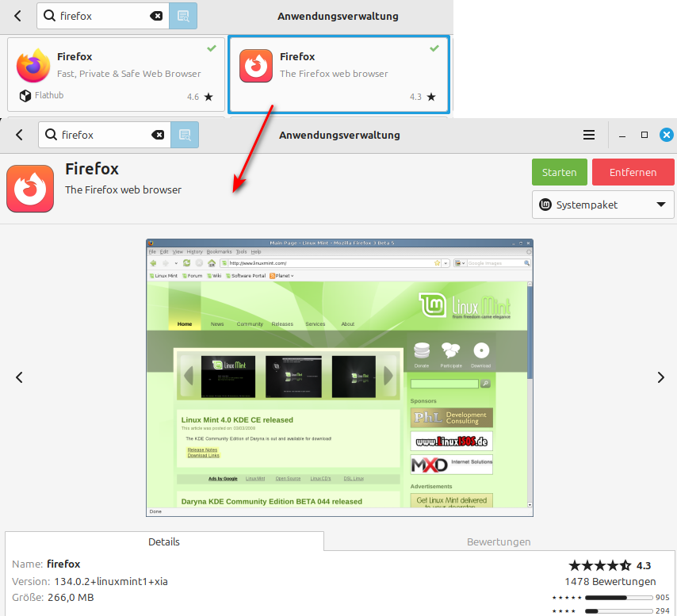Clear the lower search field text
This screenshot has width=677, height=616.
pos(158,135)
